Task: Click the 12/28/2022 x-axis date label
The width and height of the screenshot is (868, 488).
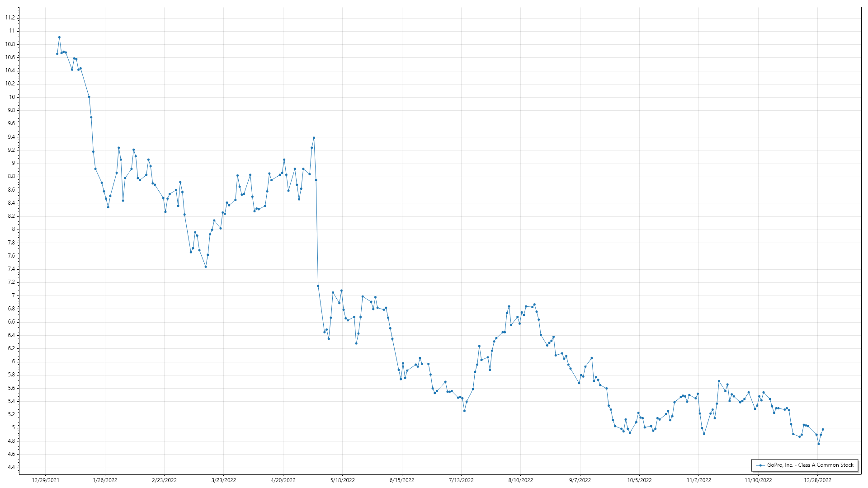Action: 817,480
